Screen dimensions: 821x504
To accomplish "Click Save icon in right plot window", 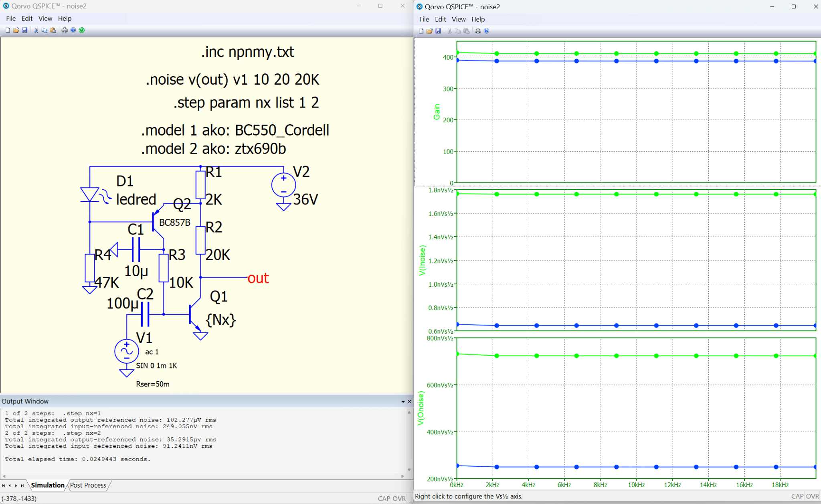I will (438, 31).
